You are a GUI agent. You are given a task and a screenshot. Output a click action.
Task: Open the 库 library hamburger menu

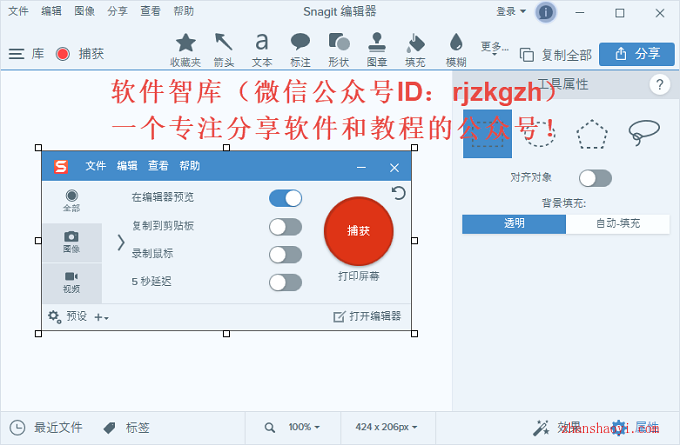[x=16, y=54]
